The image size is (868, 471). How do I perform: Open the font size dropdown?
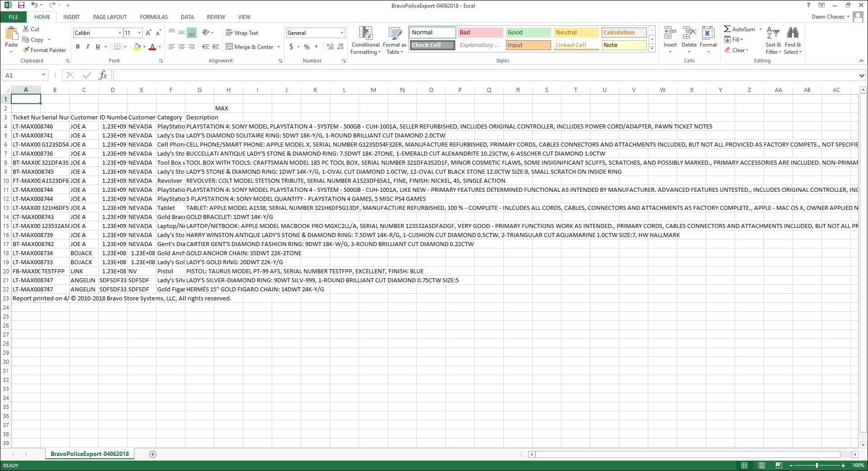click(139, 33)
